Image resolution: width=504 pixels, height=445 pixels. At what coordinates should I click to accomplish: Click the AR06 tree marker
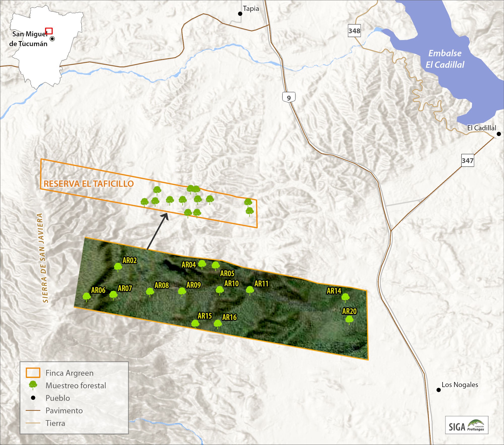87,297
